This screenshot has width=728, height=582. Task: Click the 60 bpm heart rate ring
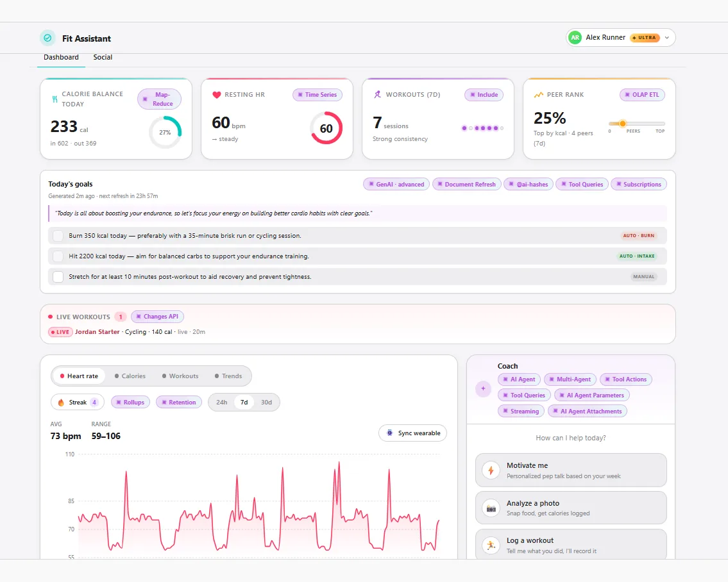coord(326,128)
